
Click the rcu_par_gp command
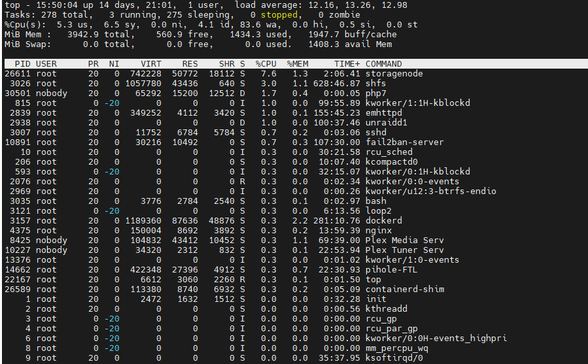coord(392,329)
